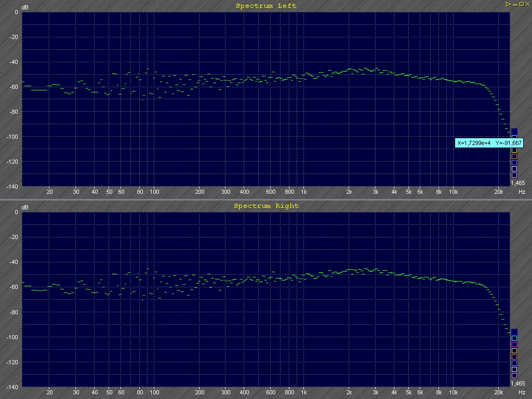Select orange trace box in Spectrum Right
This screenshot has height=399, width=532.
(514, 356)
